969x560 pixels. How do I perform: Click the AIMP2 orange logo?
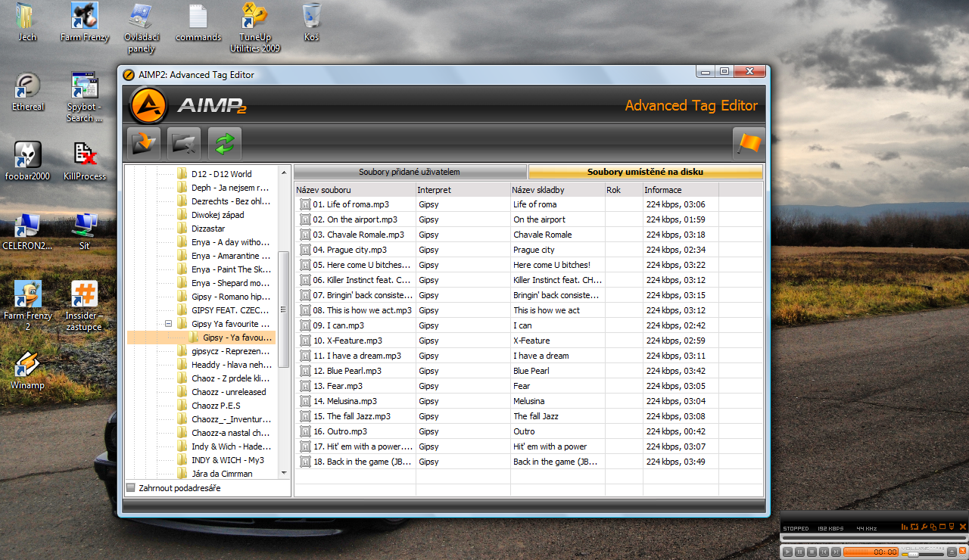(148, 105)
